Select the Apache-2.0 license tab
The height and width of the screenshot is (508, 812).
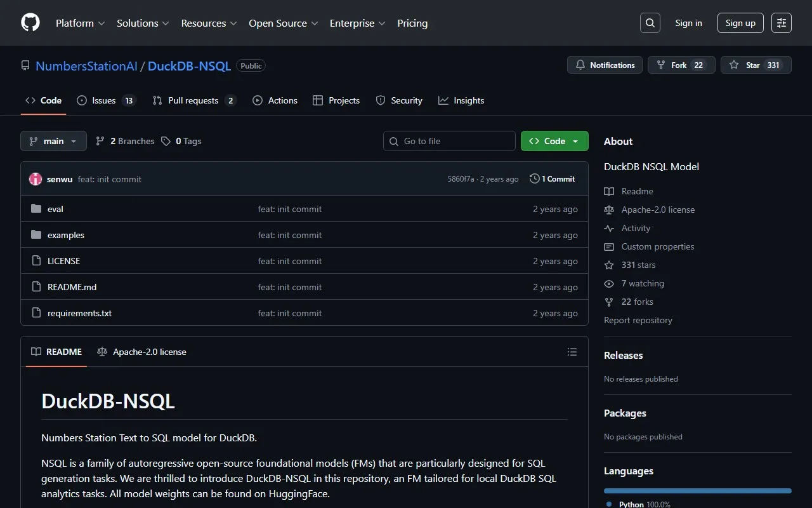(141, 352)
